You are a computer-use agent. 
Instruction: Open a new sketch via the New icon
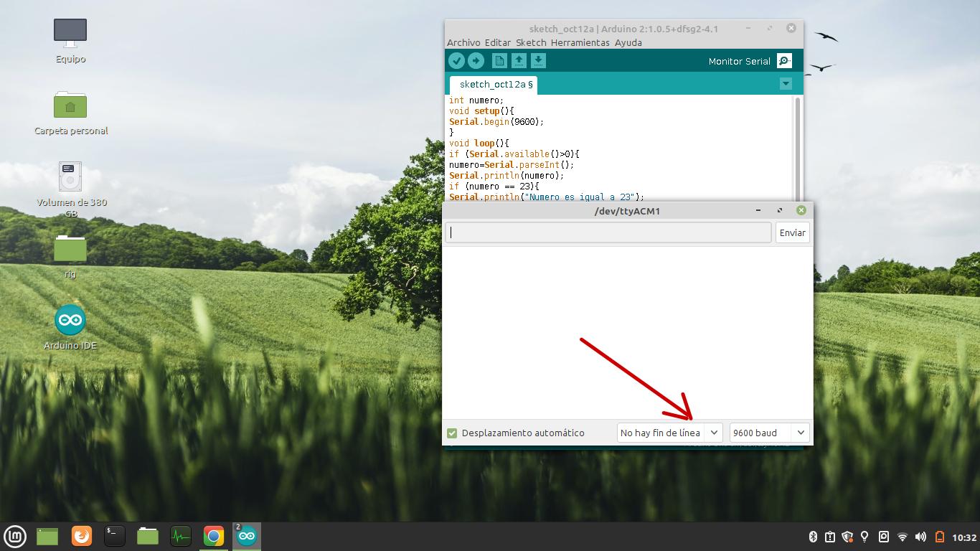499,60
